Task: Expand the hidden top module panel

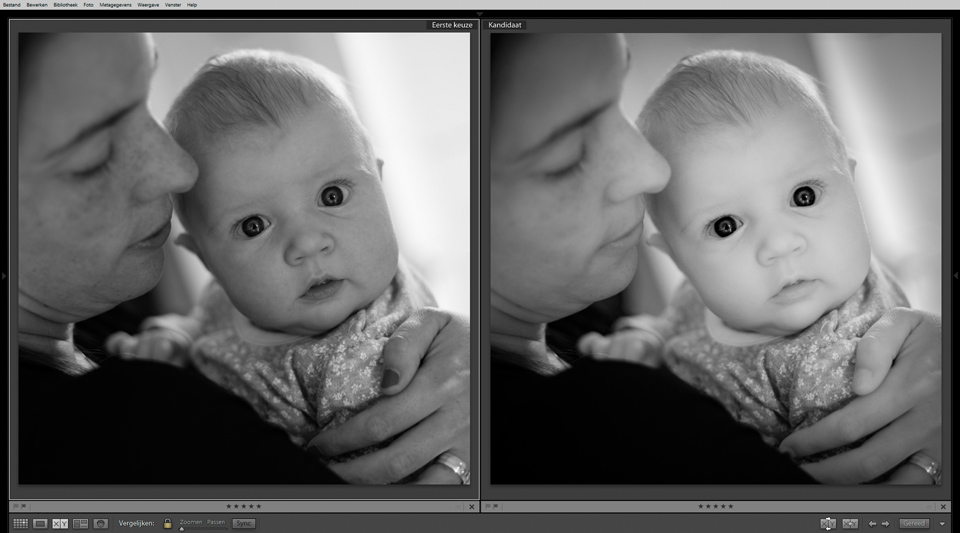Action: coord(480,14)
